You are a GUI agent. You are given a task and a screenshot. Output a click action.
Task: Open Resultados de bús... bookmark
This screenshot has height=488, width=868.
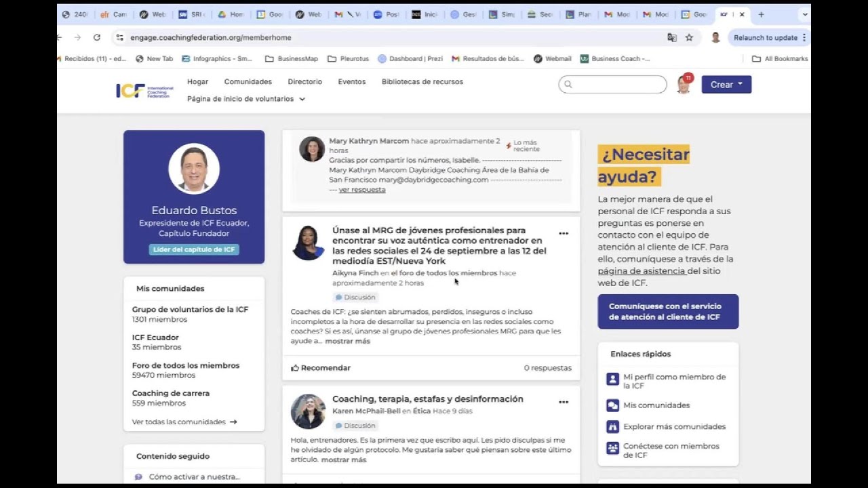click(488, 59)
